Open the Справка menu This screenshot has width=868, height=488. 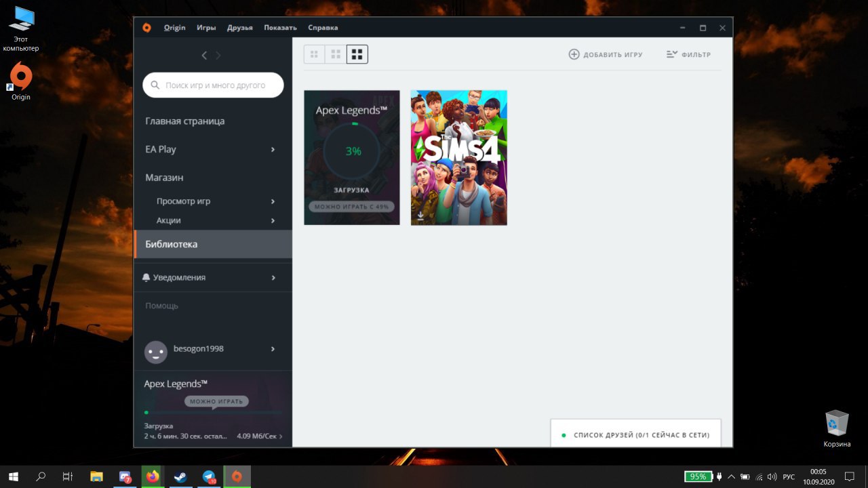pos(323,28)
